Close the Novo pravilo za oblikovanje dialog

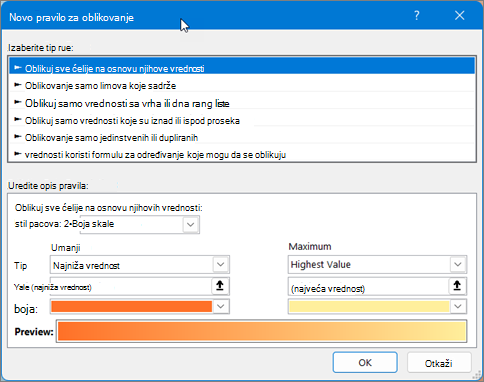[x=460, y=16]
